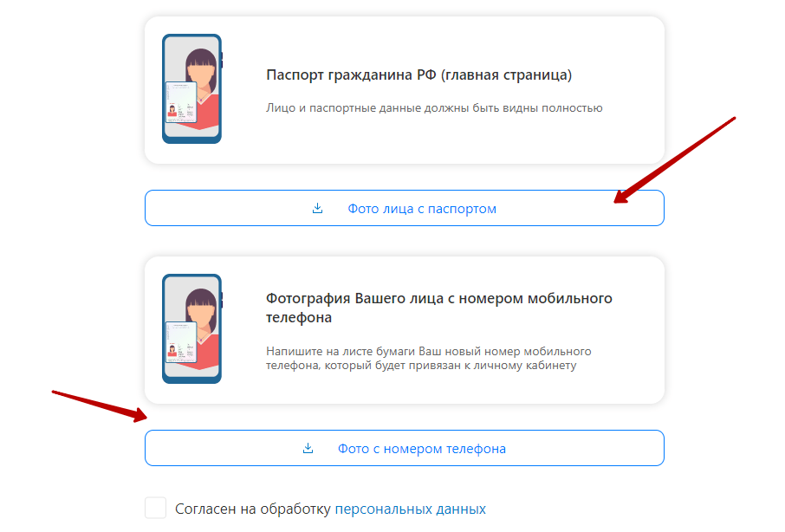Click the passport document in the top illustration

181,102
